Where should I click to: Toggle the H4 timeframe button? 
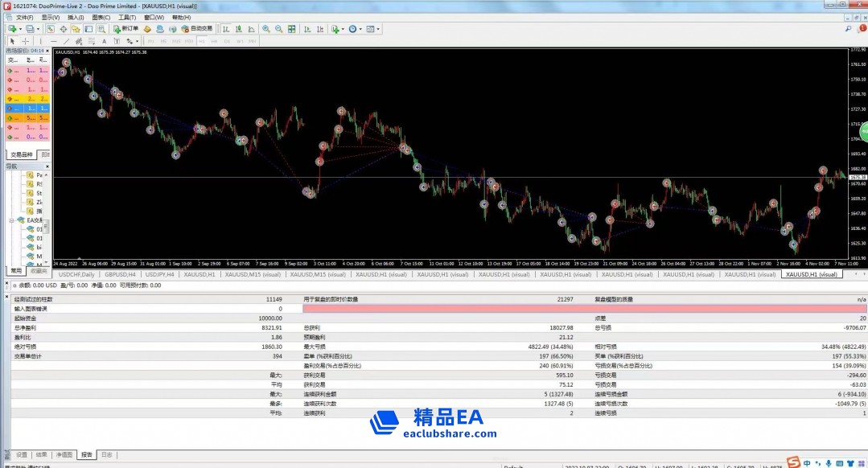[214, 41]
